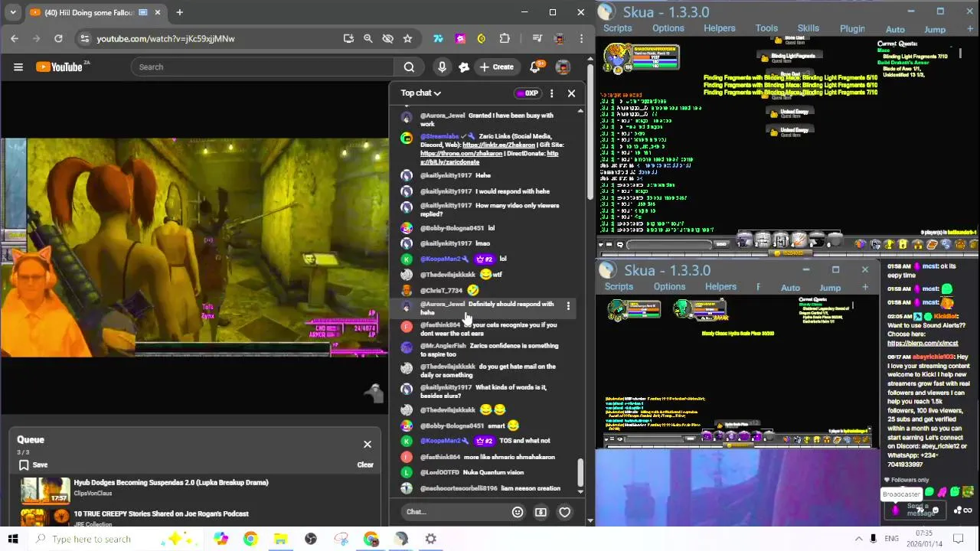Click Auto in top Skua window
This screenshot has height=551, width=980.
coord(895,30)
